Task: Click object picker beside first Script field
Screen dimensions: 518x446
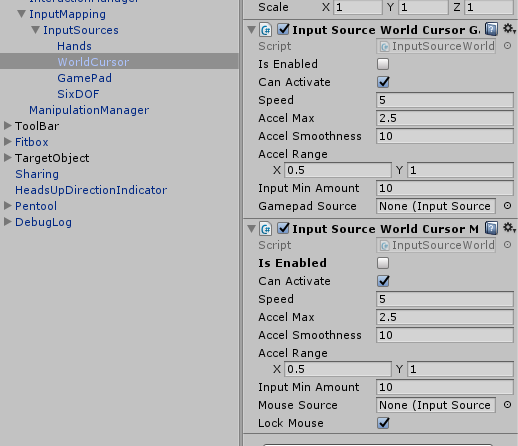Action: tap(507, 46)
